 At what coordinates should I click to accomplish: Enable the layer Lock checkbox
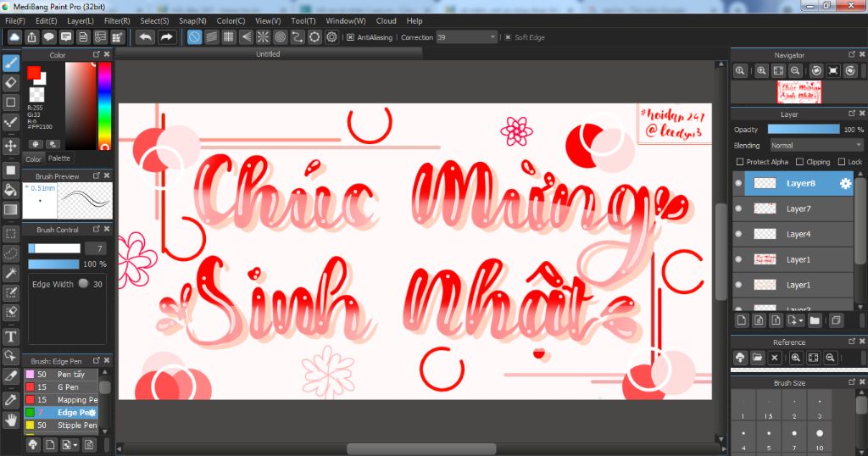pos(842,162)
